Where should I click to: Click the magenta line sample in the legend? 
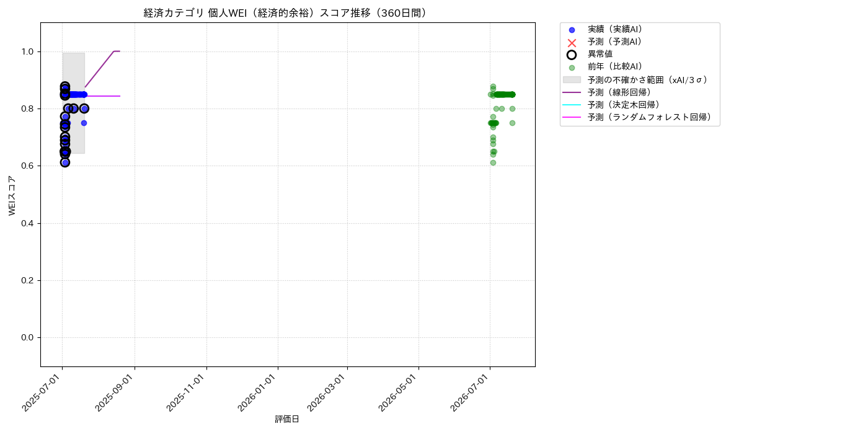click(x=572, y=117)
